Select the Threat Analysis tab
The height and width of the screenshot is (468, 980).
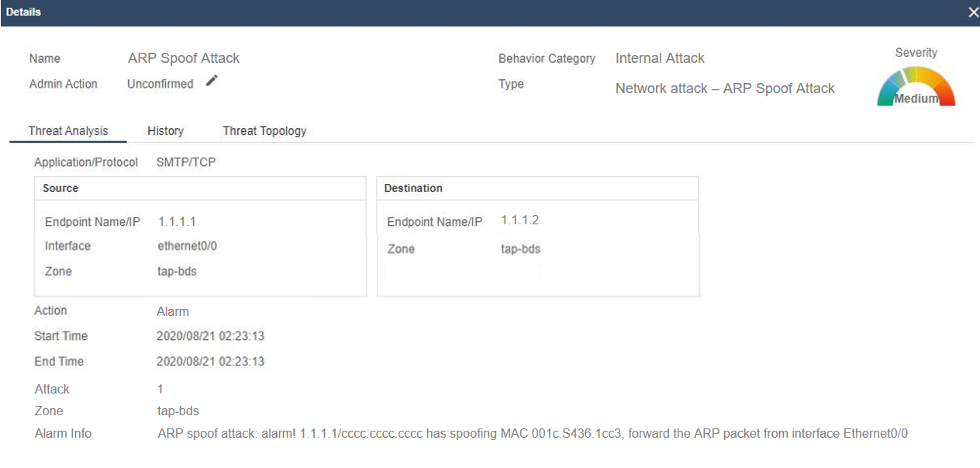[68, 131]
